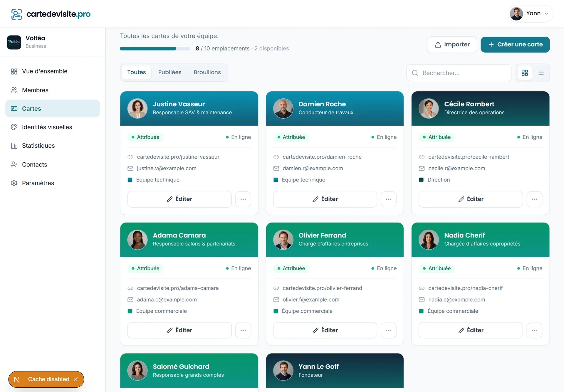Edit Nadia Cherif's card
The image size is (564, 392).
coord(471,330)
